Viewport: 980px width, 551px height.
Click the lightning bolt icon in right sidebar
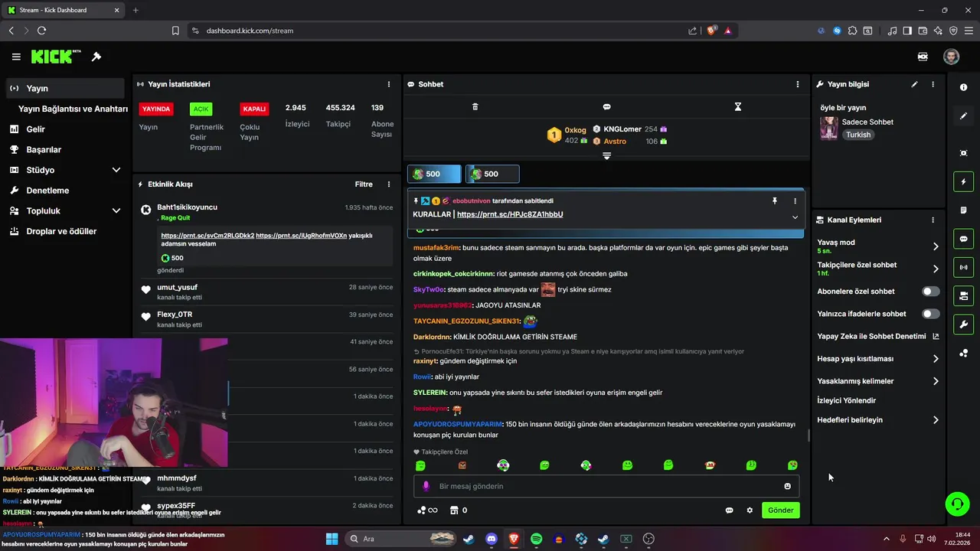point(963,182)
